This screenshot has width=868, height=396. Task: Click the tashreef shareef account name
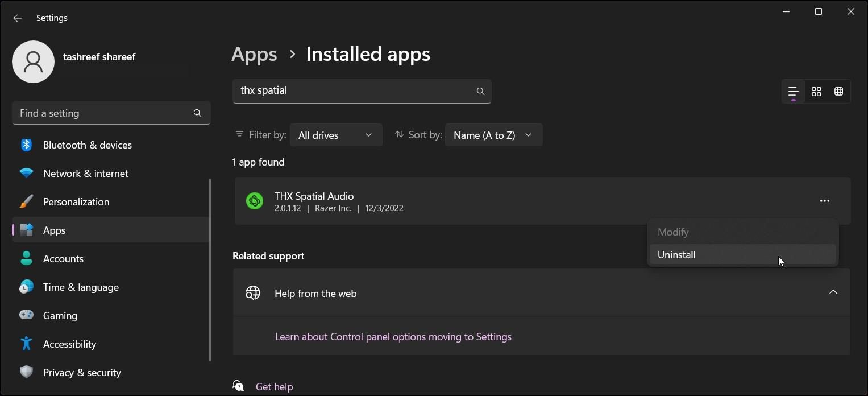[x=99, y=57]
